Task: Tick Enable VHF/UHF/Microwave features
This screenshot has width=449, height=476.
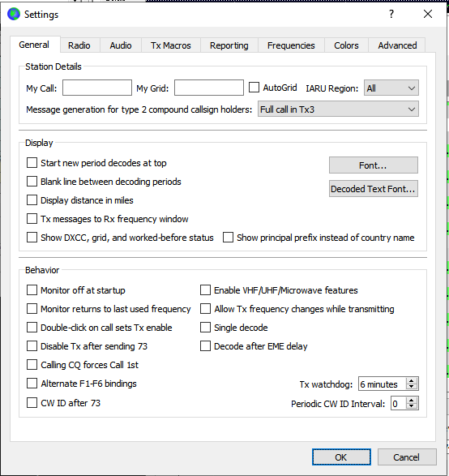Action: coord(205,290)
